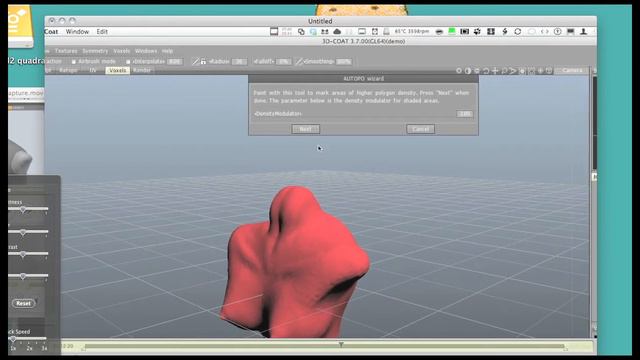Toggle the padlock icon beside Radius
The height and width of the screenshot is (360, 640).
(203, 62)
